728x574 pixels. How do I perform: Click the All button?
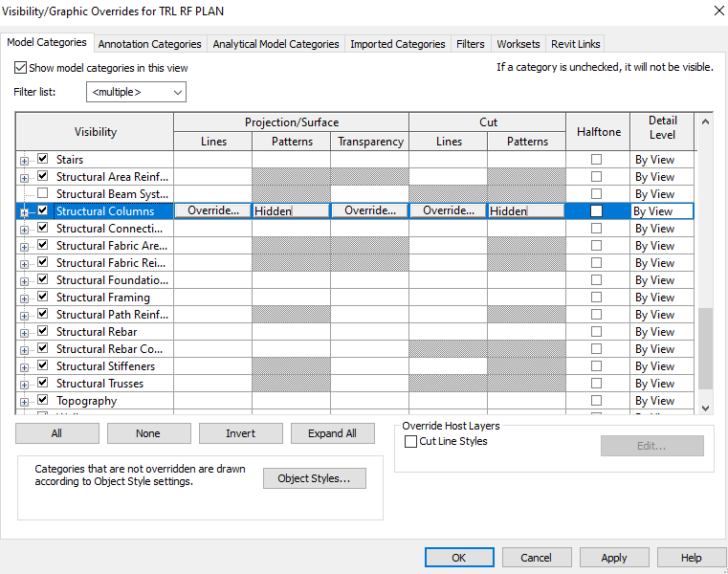pyautogui.click(x=57, y=433)
